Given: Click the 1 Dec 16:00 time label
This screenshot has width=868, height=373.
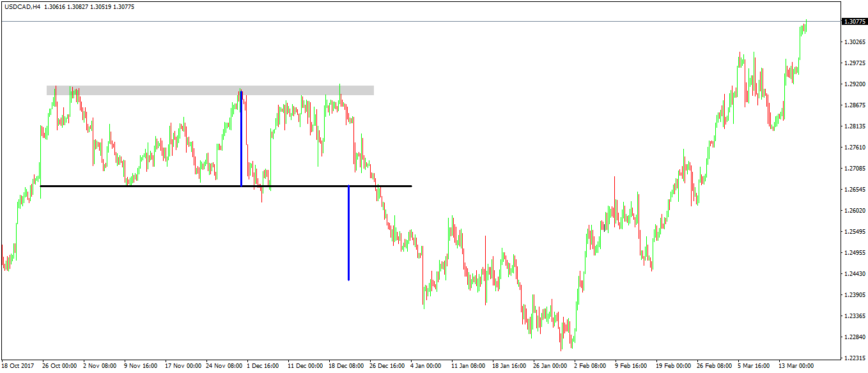Looking at the screenshot, I should coord(263,366).
